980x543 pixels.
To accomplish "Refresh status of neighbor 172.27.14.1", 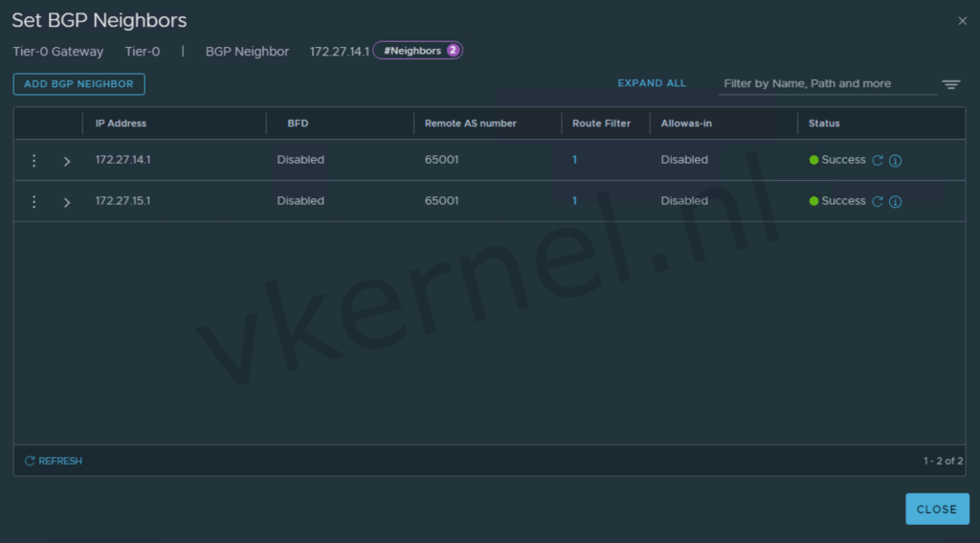I will [878, 161].
